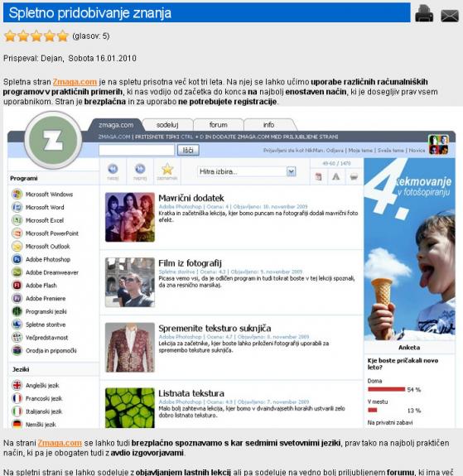The height and width of the screenshot is (476, 463).
Task: Click the search text field
Action: point(137,151)
